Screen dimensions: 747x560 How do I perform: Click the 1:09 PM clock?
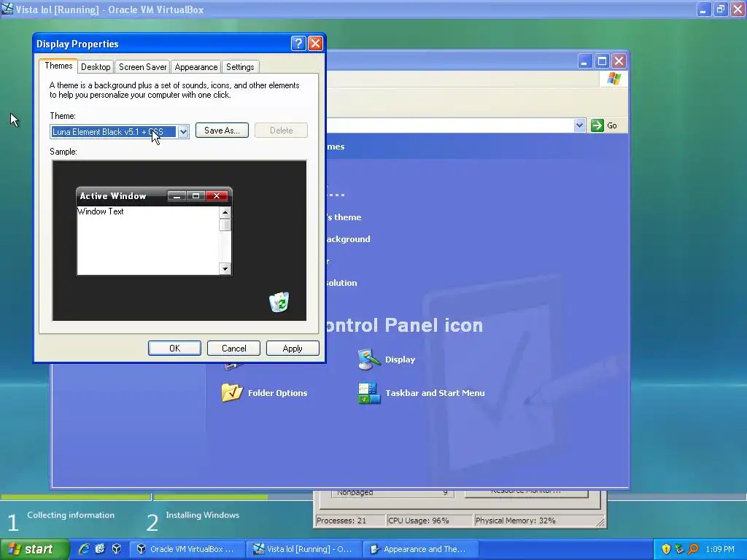[720, 549]
